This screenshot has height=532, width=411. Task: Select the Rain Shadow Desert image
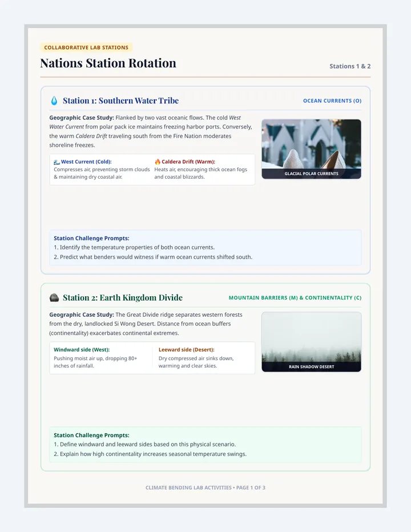click(311, 342)
